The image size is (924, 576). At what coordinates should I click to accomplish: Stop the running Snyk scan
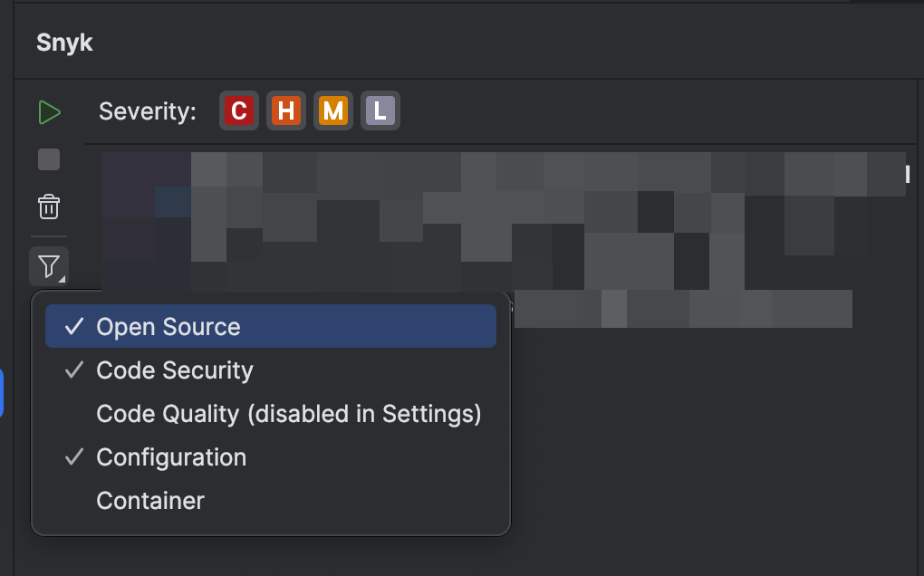point(49,160)
